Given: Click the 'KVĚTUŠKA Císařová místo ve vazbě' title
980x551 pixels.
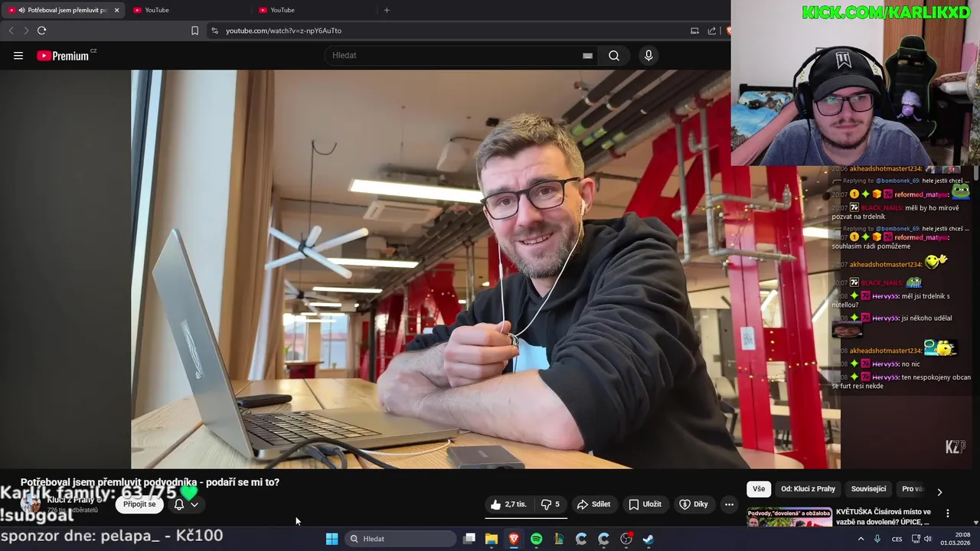Looking at the screenshot, I should click(884, 517).
